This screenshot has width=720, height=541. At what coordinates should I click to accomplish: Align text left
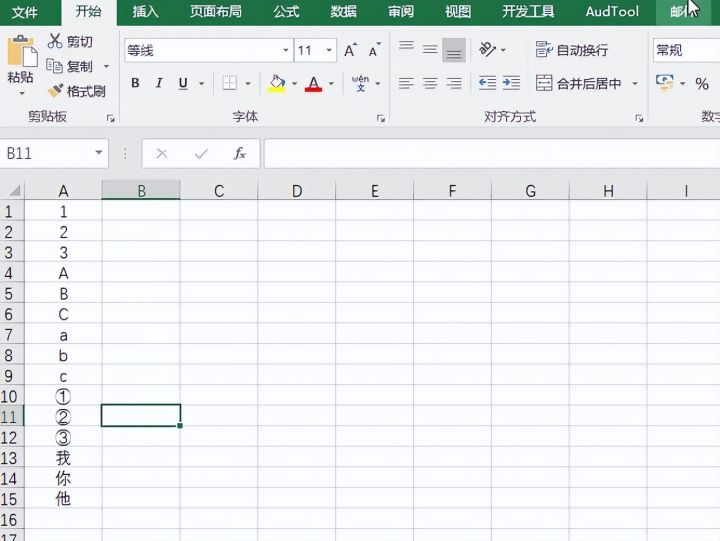point(406,83)
